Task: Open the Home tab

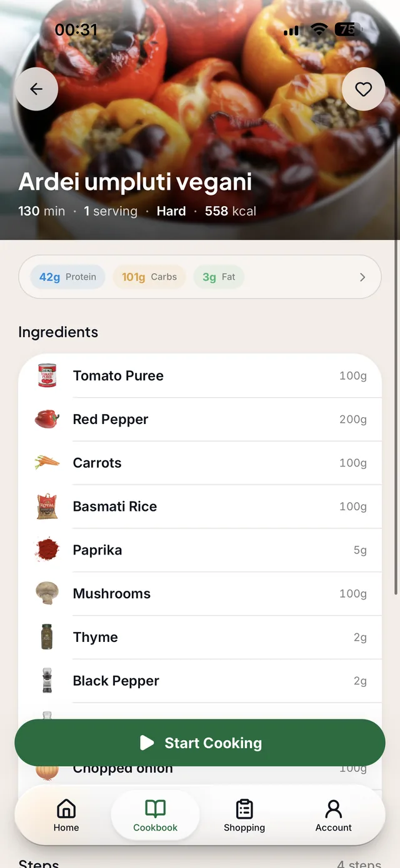Action: pyautogui.click(x=66, y=816)
